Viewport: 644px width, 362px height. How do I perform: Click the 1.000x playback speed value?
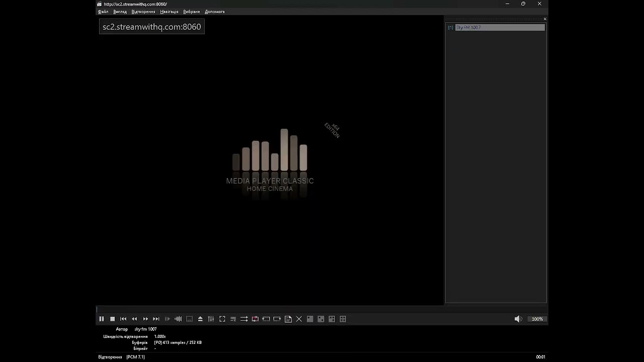(160, 336)
